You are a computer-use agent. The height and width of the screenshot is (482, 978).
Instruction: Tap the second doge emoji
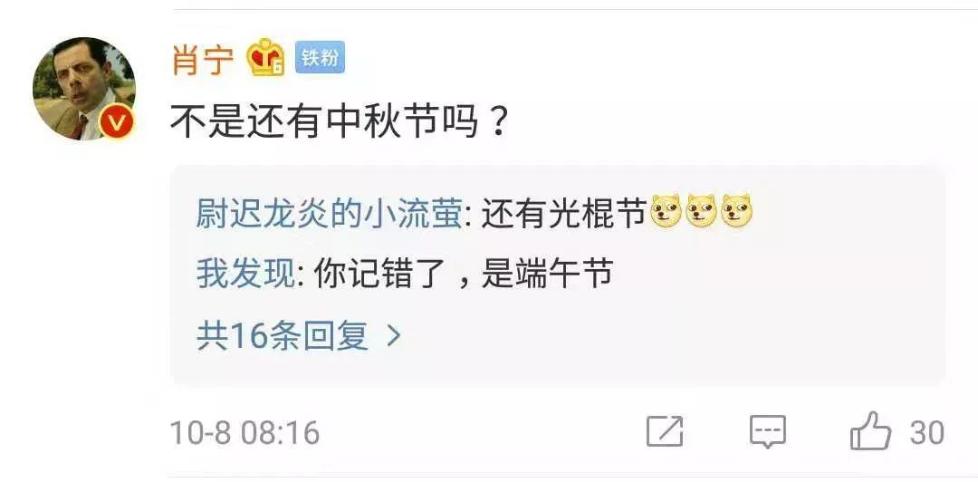[x=701, y=211]
